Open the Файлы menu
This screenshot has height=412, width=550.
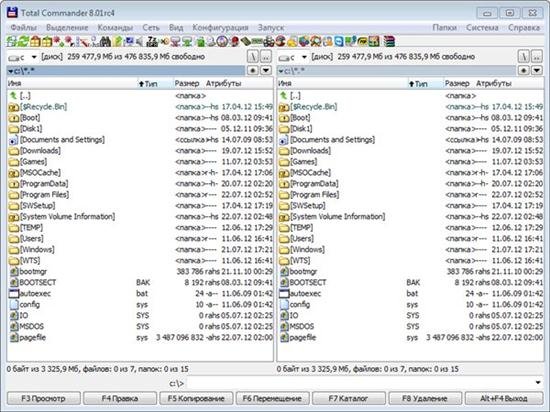[24, 27]
